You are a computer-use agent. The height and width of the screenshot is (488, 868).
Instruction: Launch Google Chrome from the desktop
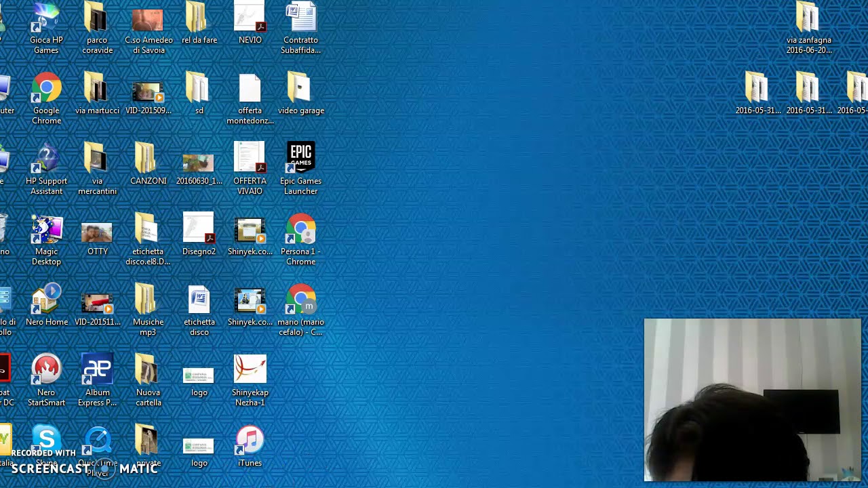click(x=46, y=98)
